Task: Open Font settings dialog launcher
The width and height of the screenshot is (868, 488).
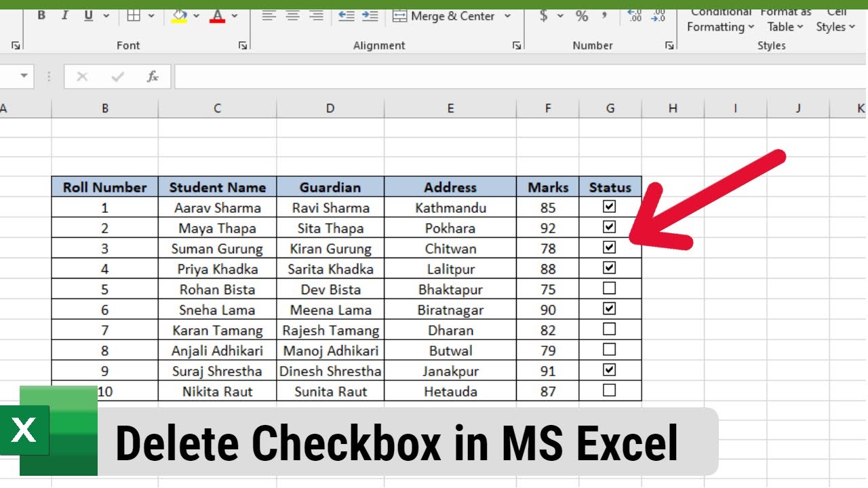Action: [242, 45]
